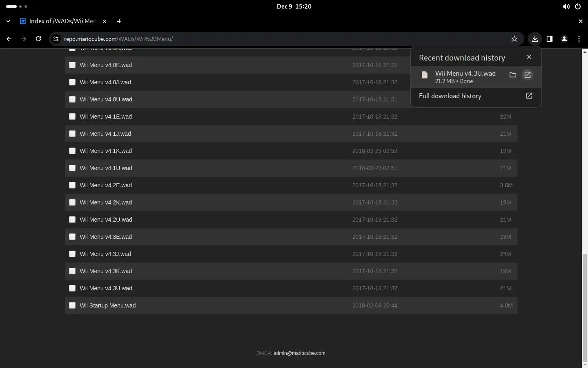588x368 pixels.
Task: Click the admin@mariocube.com email link
Action: (x=299, y=353)
